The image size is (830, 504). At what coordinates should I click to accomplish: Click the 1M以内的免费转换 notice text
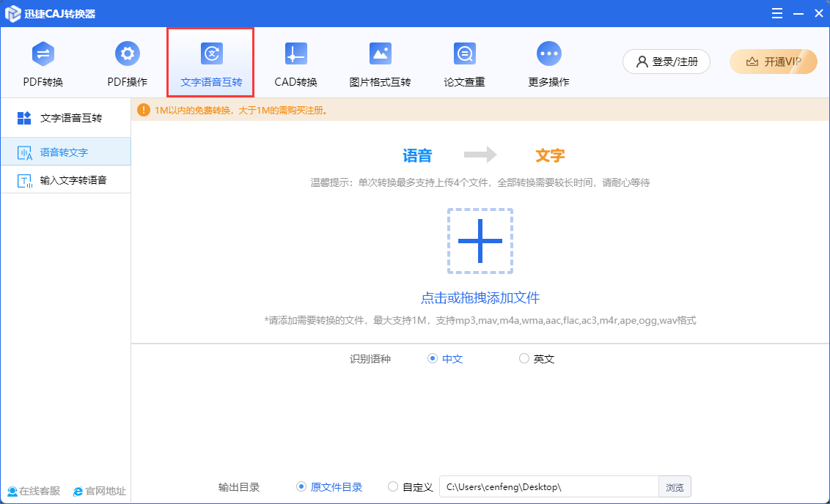241,110
